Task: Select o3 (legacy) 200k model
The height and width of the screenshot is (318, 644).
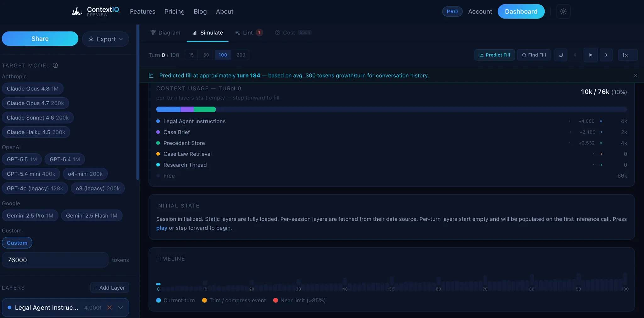Action: [98, 188]
